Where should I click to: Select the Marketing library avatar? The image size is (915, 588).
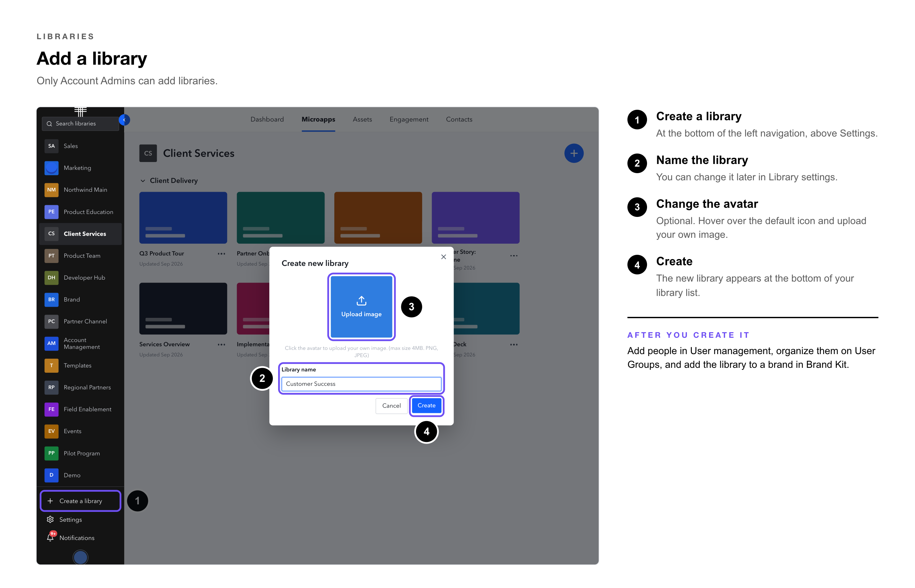click(51, 168)
